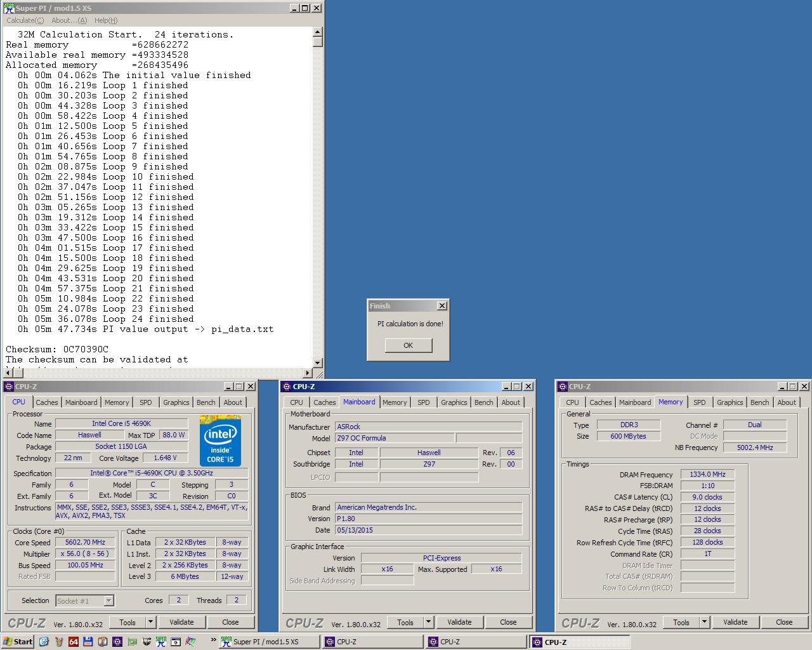The image size is (812, 650).
Task: Click the colorful paint quick launch icon
Action: click(190, 642)
